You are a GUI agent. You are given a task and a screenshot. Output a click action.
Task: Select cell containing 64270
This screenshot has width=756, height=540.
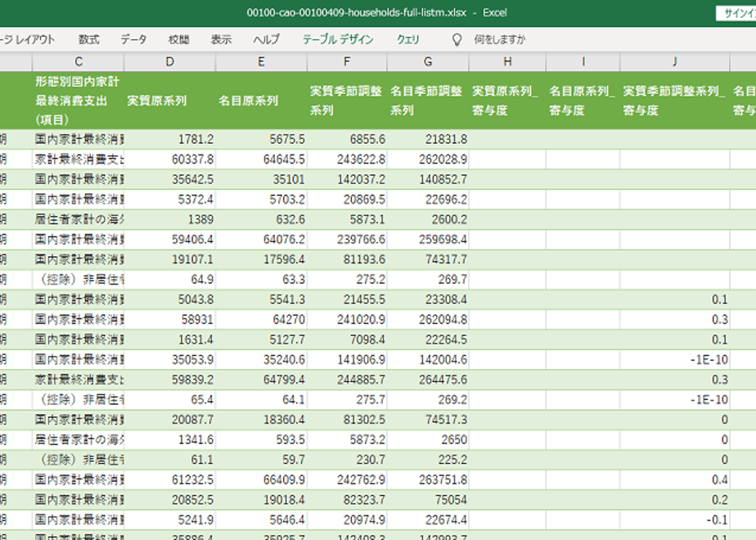[261, 319]
